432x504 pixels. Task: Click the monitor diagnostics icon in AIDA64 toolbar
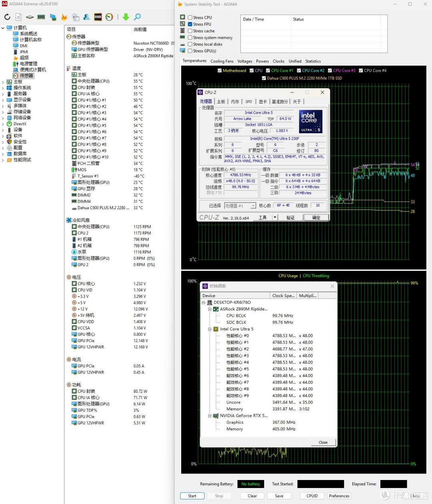[53, 17]
